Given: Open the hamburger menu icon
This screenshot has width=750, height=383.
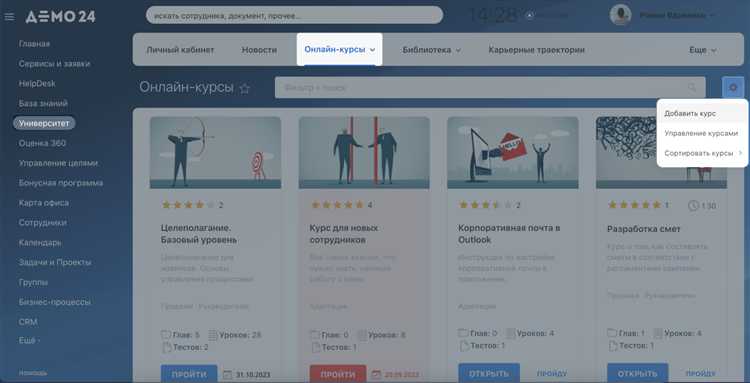Looking at the screenshot, I should [9, 17].
